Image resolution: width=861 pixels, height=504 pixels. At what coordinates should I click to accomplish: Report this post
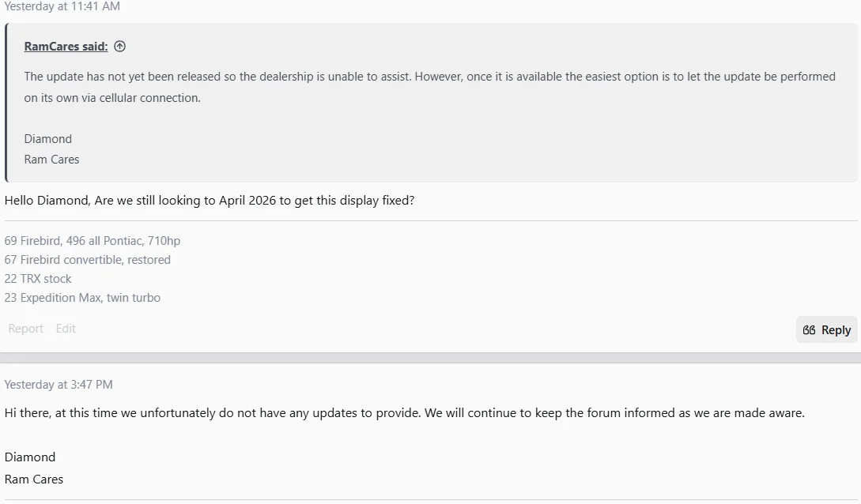click(x=26, y=329)
